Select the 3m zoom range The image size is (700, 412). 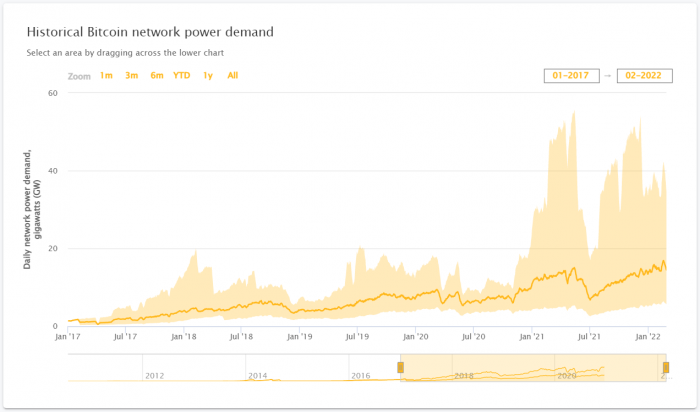pos(131,76)
